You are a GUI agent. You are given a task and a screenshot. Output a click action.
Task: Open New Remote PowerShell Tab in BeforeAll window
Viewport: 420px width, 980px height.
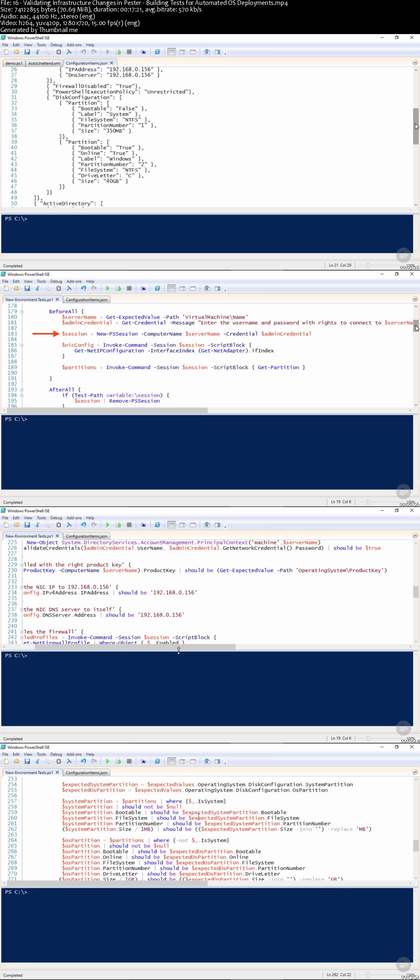click(143, 289)
